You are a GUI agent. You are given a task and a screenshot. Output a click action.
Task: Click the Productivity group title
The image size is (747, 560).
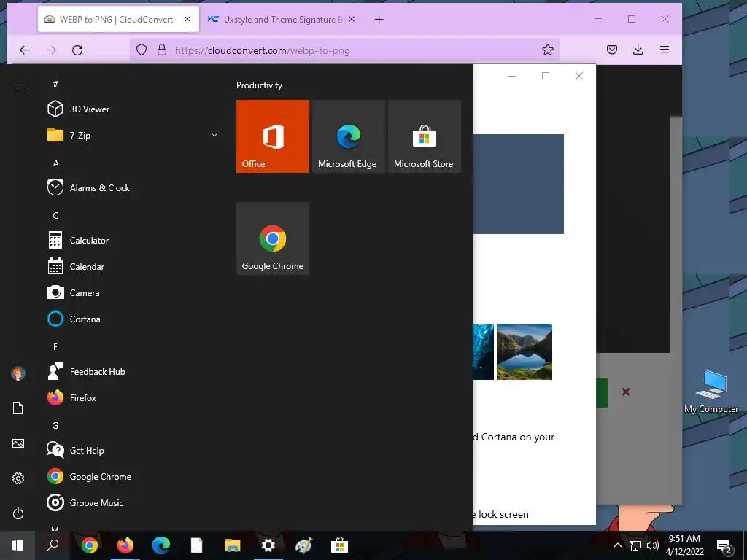click(259, 85)
